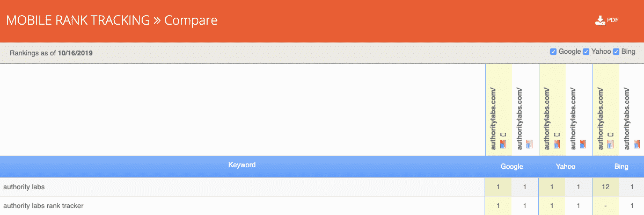Click the Google column group header

pyautogui.click(x=511, y=167)
